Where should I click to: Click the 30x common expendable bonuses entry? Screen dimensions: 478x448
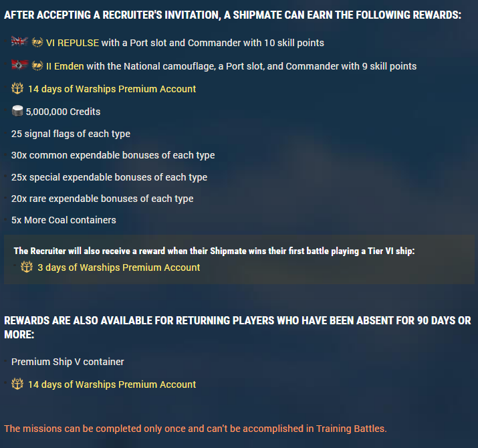coord(113,155)
